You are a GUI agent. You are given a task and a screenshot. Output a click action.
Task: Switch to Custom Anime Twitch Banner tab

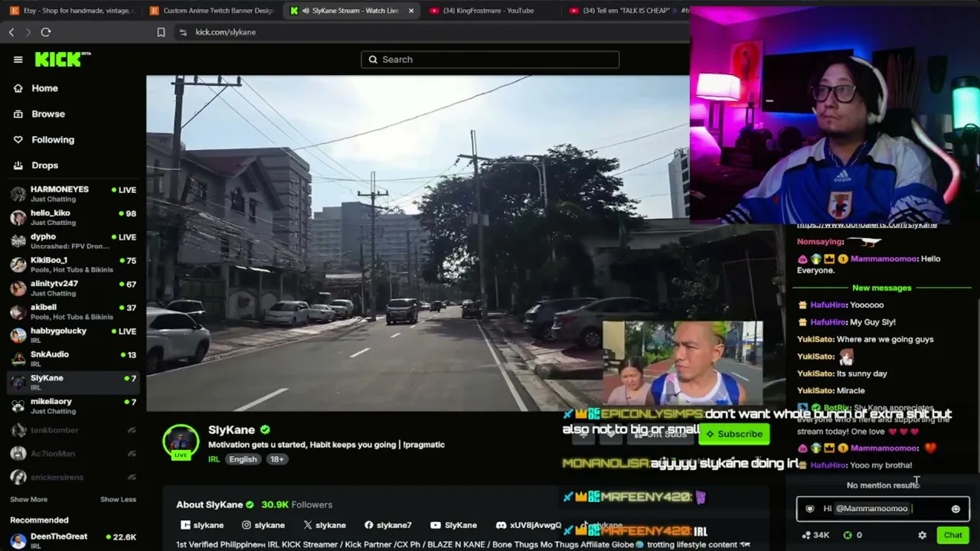[212, 11]
